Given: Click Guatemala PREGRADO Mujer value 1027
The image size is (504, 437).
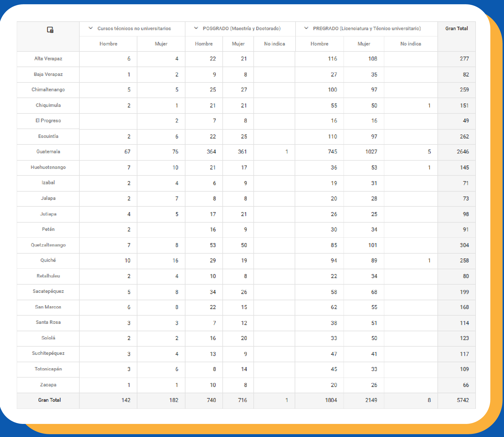Looking at the screenshot, I should coord(371,152).
